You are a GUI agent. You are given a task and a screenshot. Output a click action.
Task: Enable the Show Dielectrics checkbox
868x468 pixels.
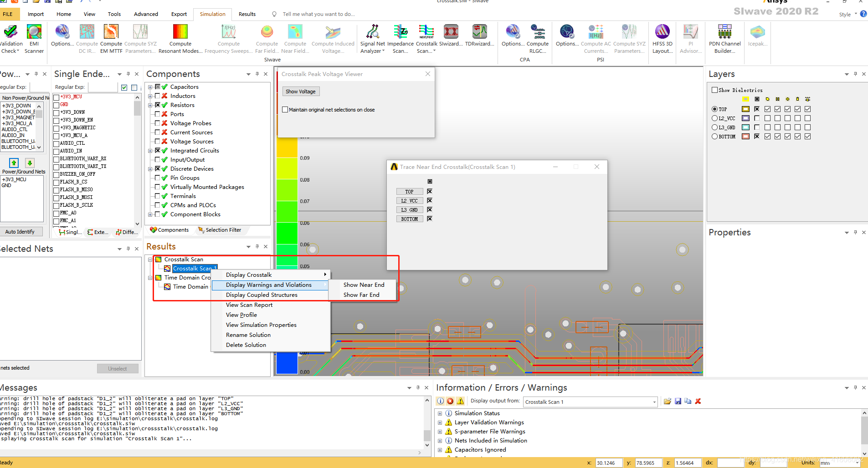click(x=714, y=90)
